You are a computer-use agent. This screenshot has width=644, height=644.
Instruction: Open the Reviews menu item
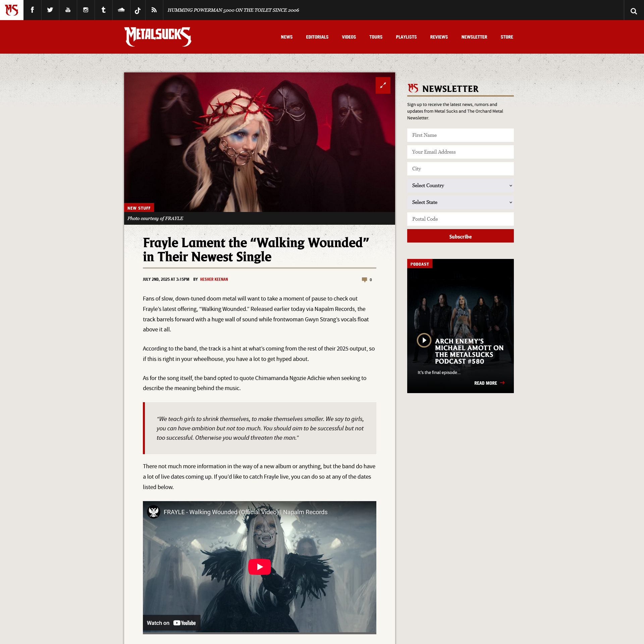coord(439,37)
